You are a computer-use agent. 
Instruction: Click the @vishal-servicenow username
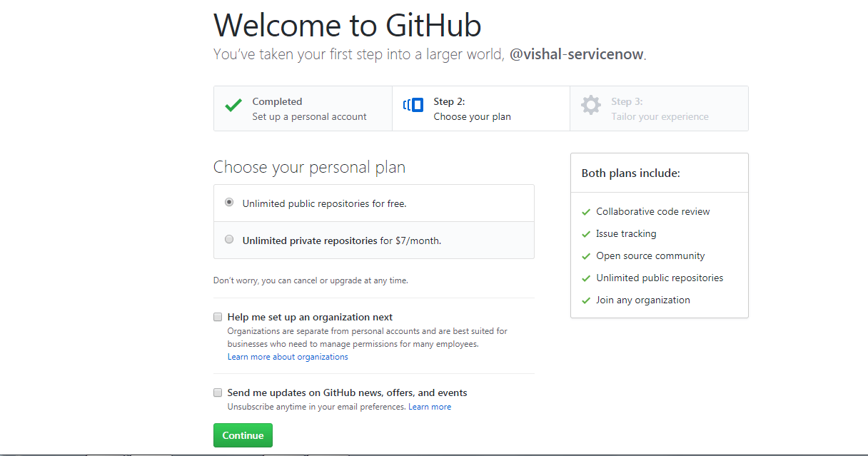(x=577, y=54)
